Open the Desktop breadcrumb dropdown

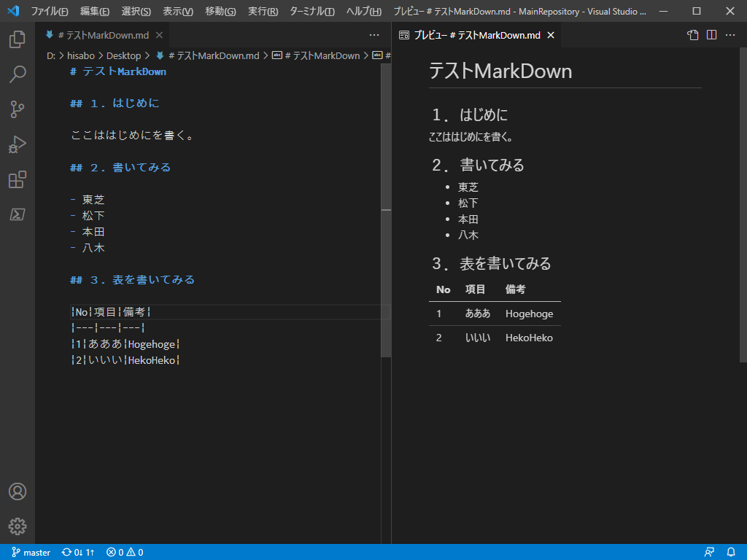(124, 55)
